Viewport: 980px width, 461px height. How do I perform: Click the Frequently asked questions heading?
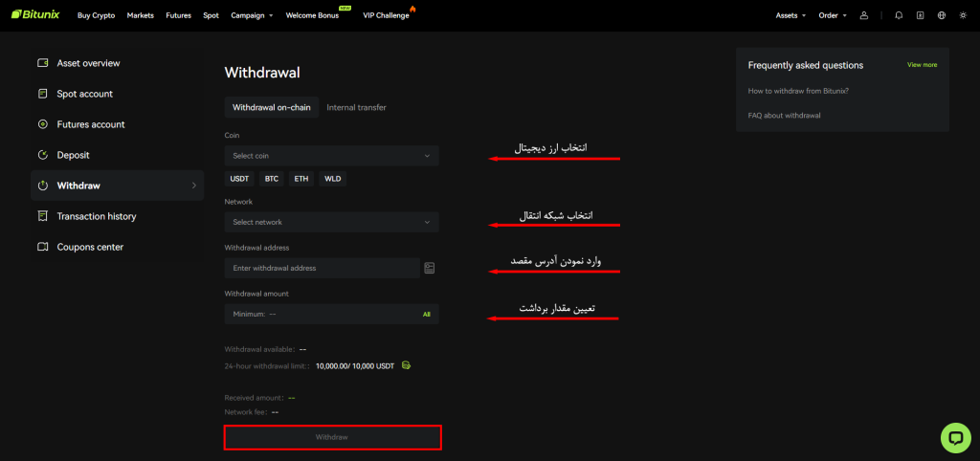click(806, 65)
